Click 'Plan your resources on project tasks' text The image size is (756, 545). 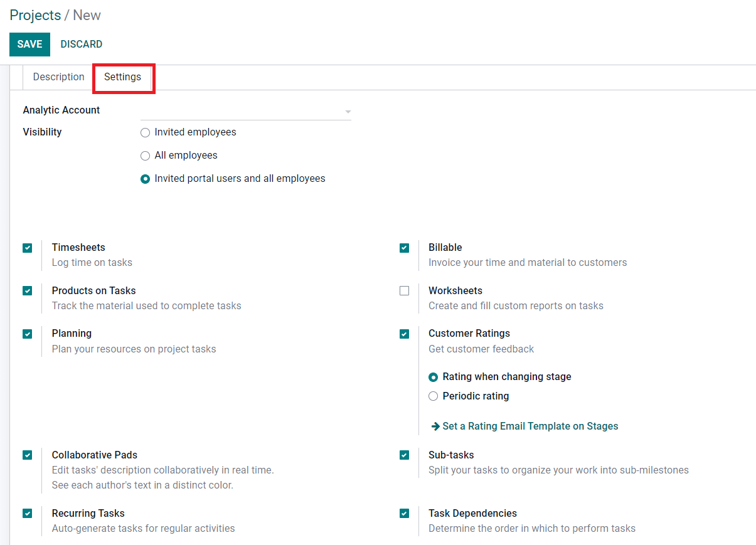[x=134, y=349]
